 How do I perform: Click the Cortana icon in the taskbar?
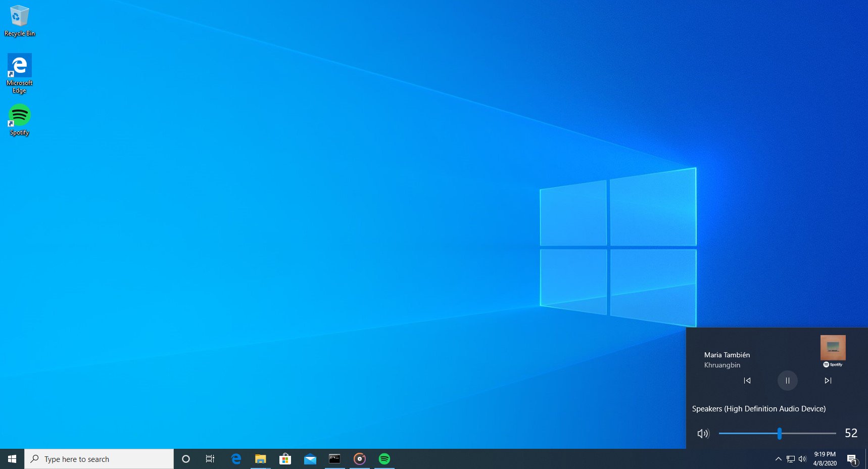[x=185, y=459]
